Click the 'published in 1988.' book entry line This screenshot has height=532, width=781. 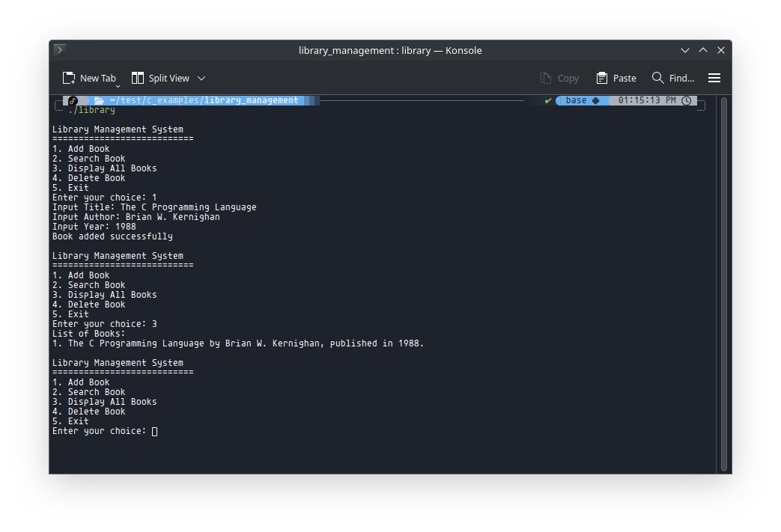(x=238, y=343)
